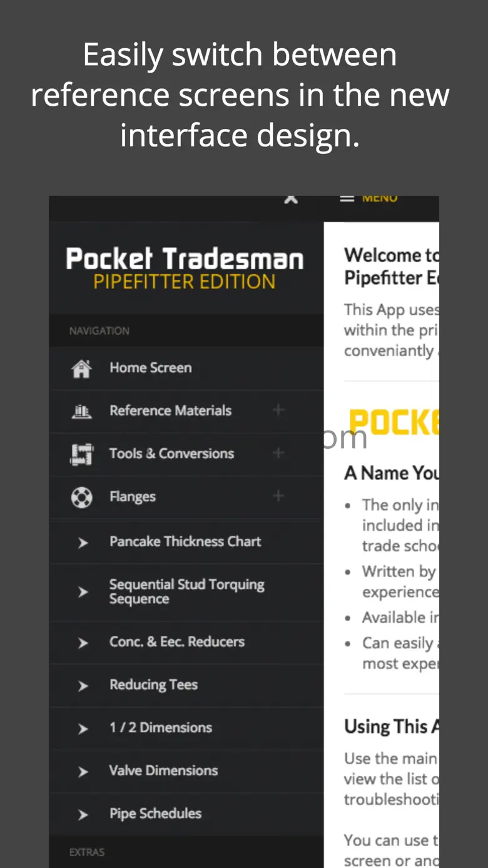Click the Pocket Tradesman Pipefitter Edition logo
This screenshot has height=868, width=488.
click(x=185, y=268)
